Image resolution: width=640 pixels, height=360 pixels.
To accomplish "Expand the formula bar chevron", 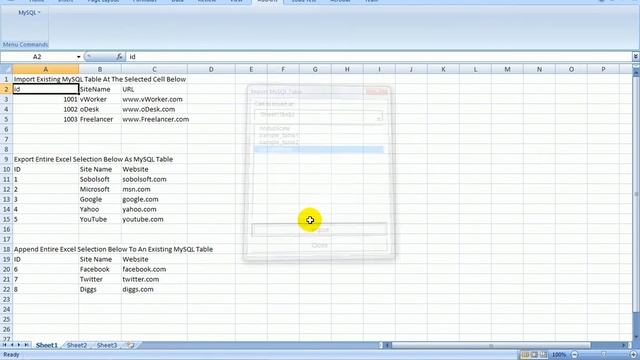I will pos(636,57).
